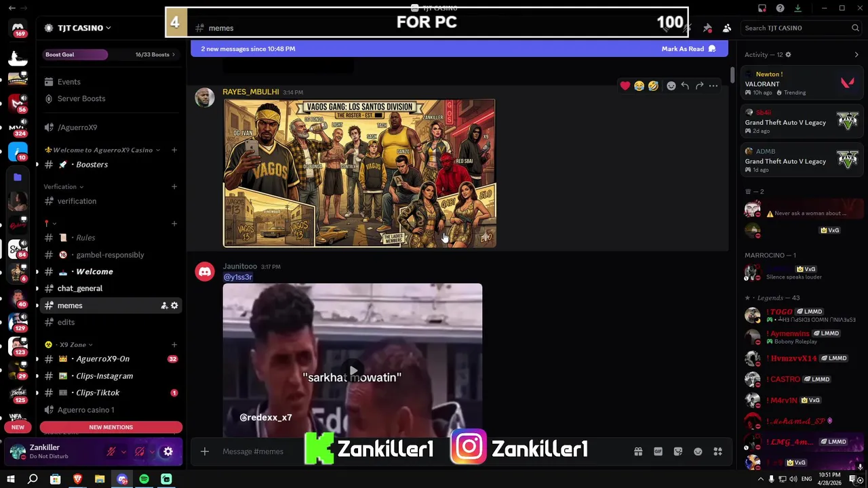Screen dimensions: 868x488
Task: Open the Discord inbox icon
Action: click(762, 8)
